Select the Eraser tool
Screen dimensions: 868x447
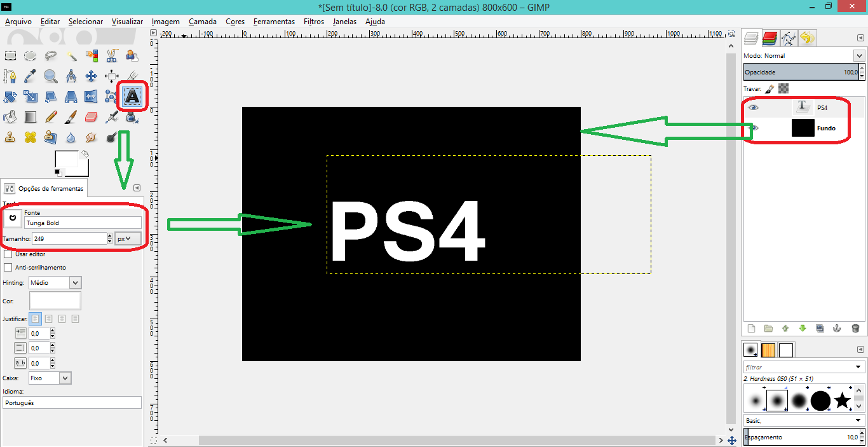[91, 117]
